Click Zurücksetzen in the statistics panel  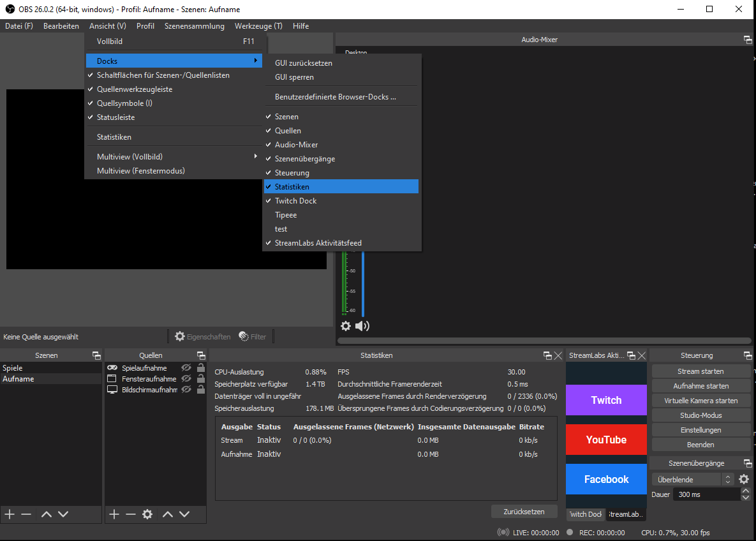click(x=524, y=512)
